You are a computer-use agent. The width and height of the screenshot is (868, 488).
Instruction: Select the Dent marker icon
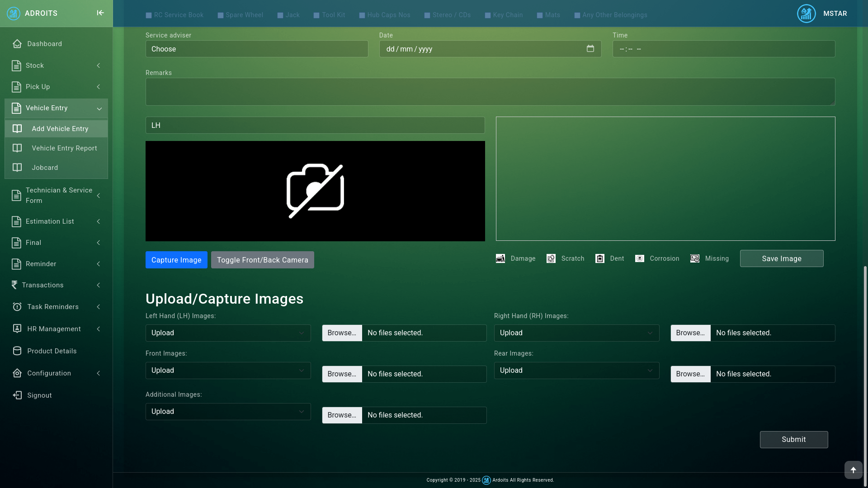point(600,258)
